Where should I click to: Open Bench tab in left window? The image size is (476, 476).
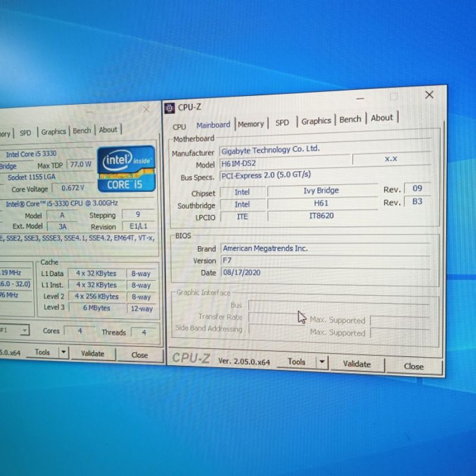coord(82,131)
